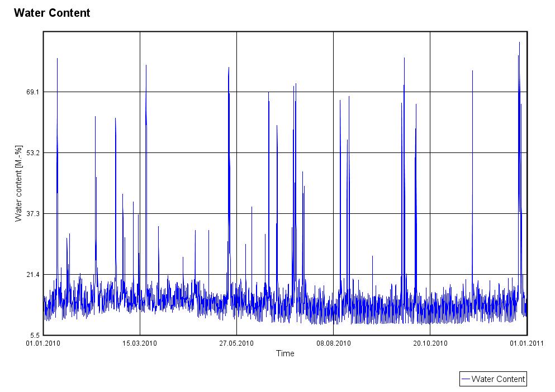
Task: Click the tallest spike near 01.01.2011
Action: click(x=519, y=43)
